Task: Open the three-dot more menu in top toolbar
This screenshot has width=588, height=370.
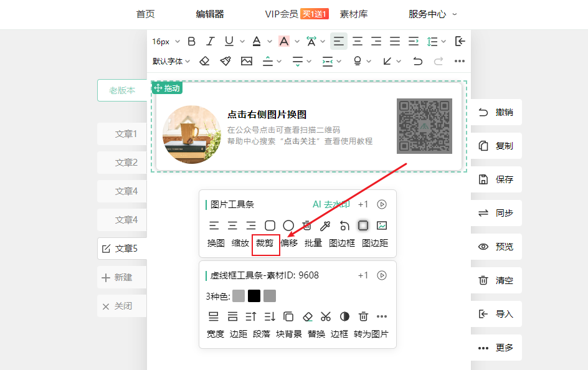Action: (460, 61)
